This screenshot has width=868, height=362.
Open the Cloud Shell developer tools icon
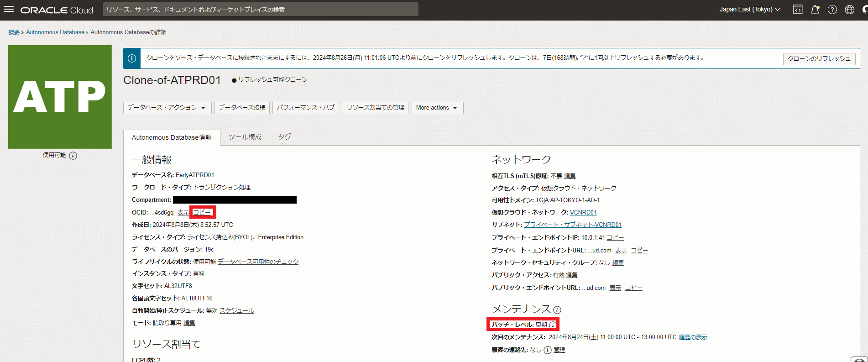click(798, 10)
